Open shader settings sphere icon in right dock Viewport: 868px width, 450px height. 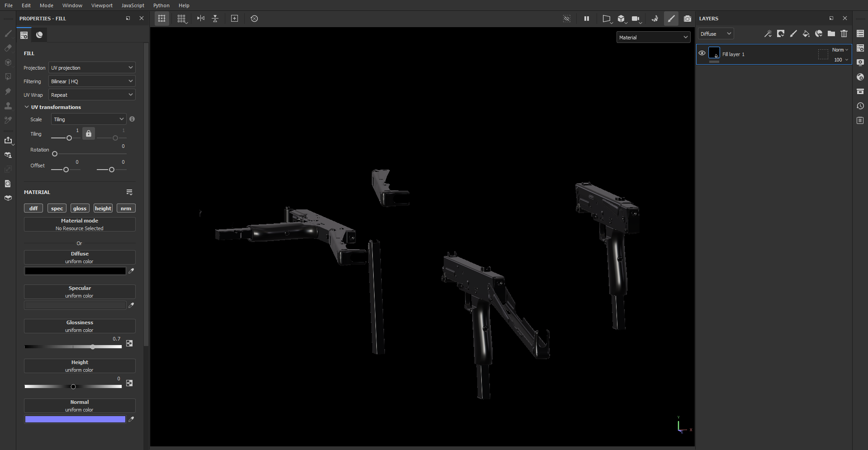tap(860, 77)
